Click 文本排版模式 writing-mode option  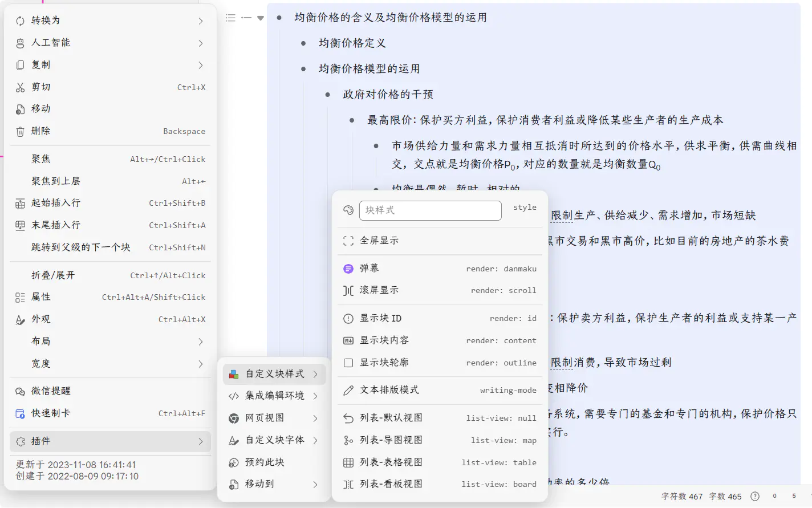click(439, 390)
